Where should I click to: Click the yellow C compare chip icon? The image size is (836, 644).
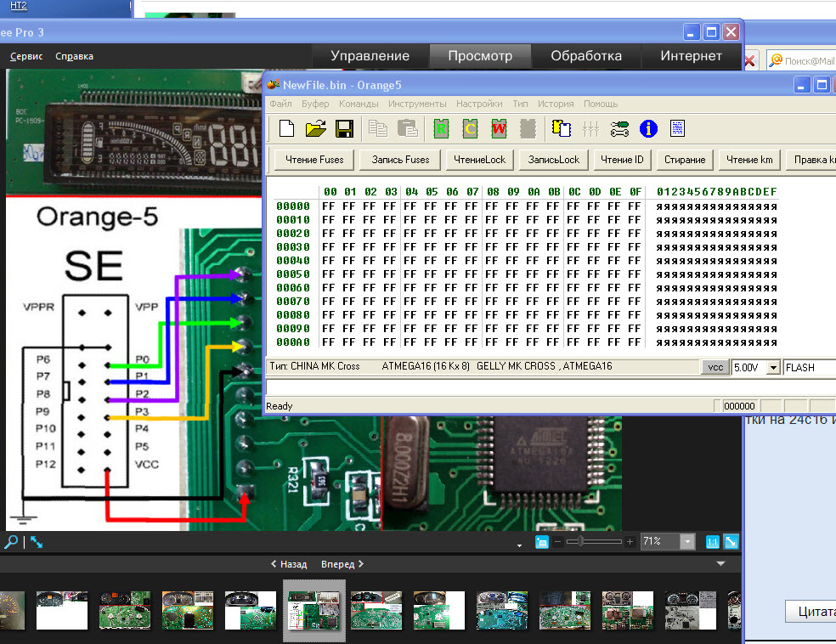tap(470, 129)
